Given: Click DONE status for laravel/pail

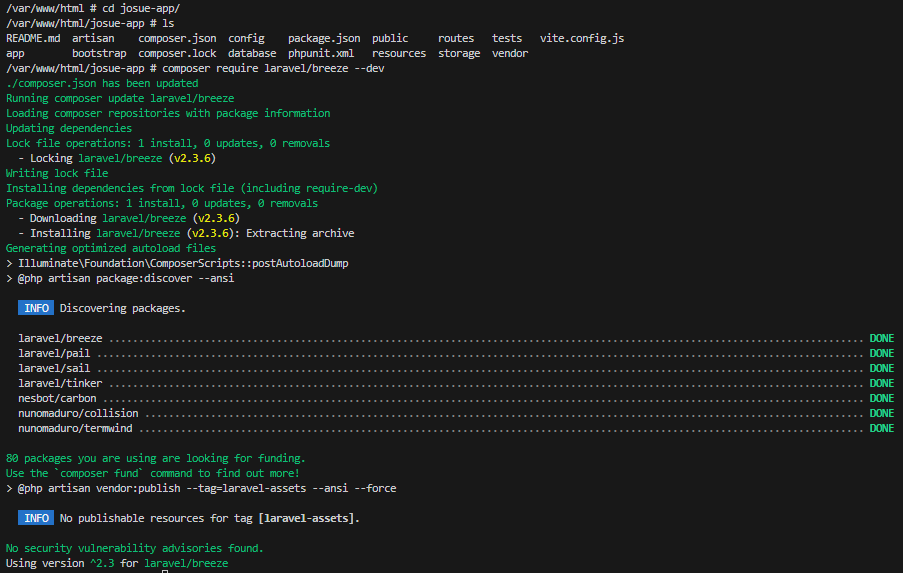Looking at the screenshot, I should 882,353.
